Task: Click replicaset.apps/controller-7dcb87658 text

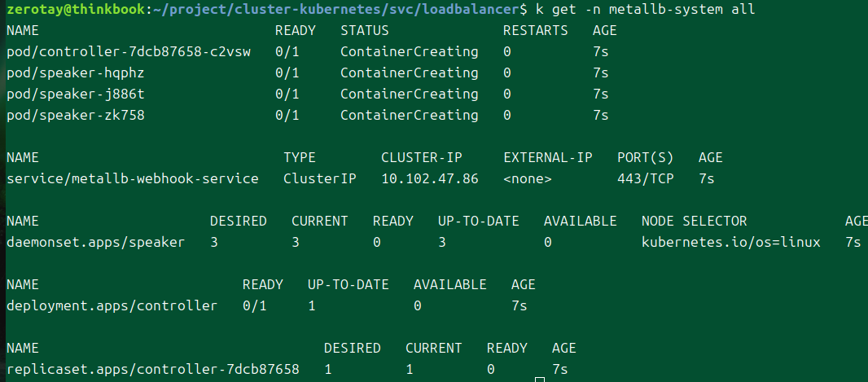Action: (153, 370)
